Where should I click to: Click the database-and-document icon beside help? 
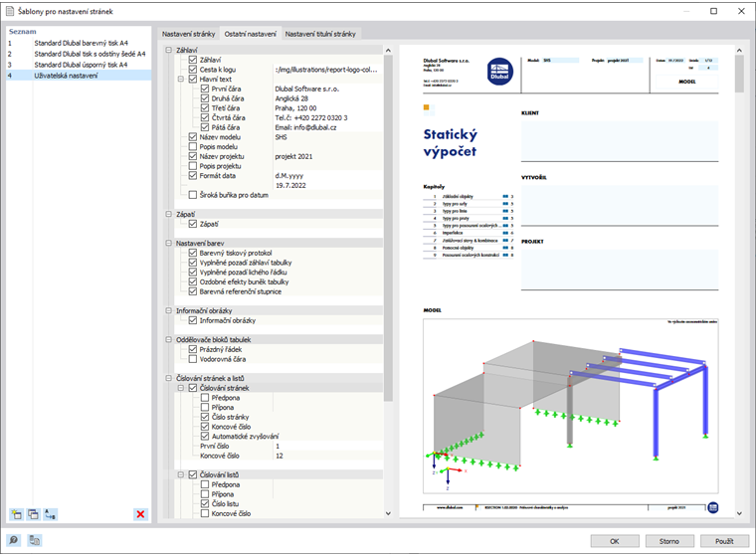coord(34,541)
